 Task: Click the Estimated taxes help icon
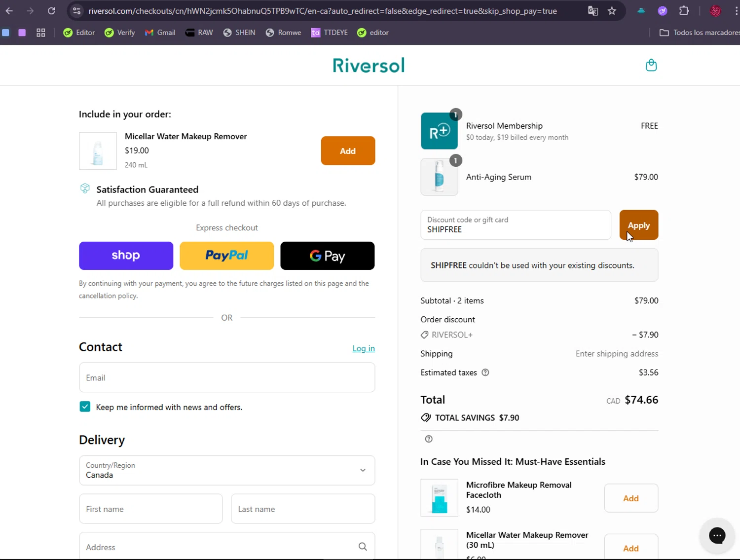tap(485, 373)
